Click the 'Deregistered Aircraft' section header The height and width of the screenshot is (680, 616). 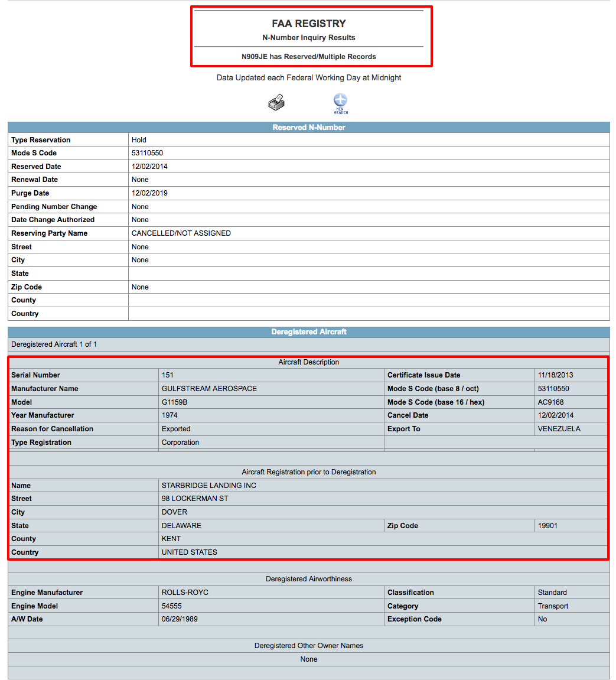tap(309, 332)
